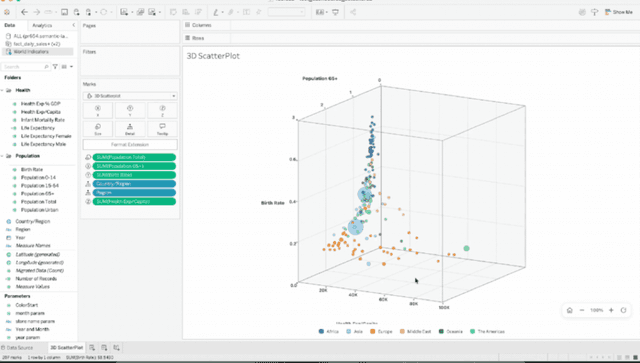Collapse the Health folder

point(2,90)
